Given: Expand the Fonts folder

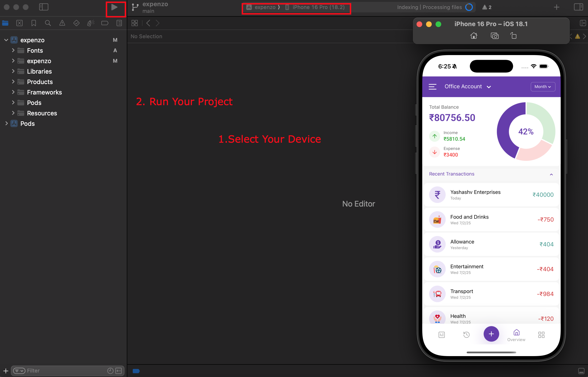Looking at the screenshot, I should tap(13, 50).
